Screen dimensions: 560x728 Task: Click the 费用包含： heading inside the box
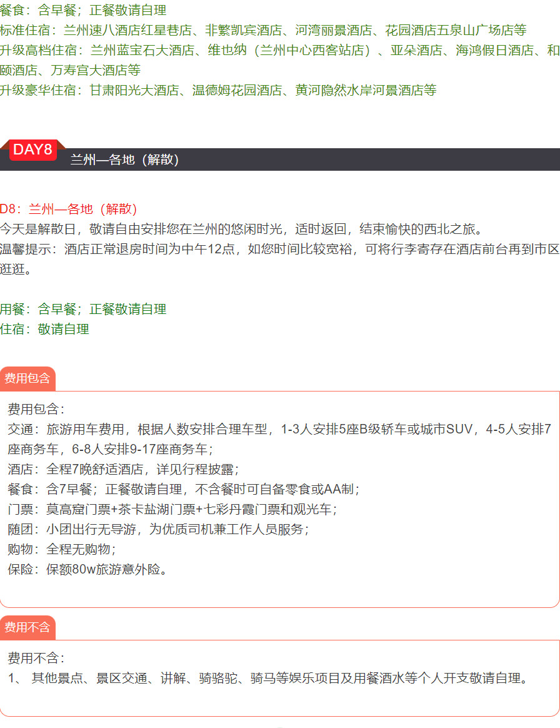pyautogui.click(x=36, y=409)
